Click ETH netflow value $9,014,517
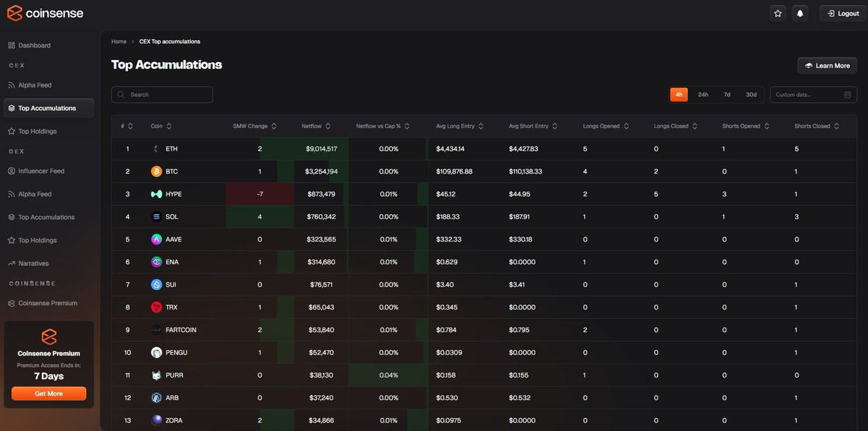Image resolution: width=868 pixels, height=431 pixels. pyautogui.click(x=321, y=149)
